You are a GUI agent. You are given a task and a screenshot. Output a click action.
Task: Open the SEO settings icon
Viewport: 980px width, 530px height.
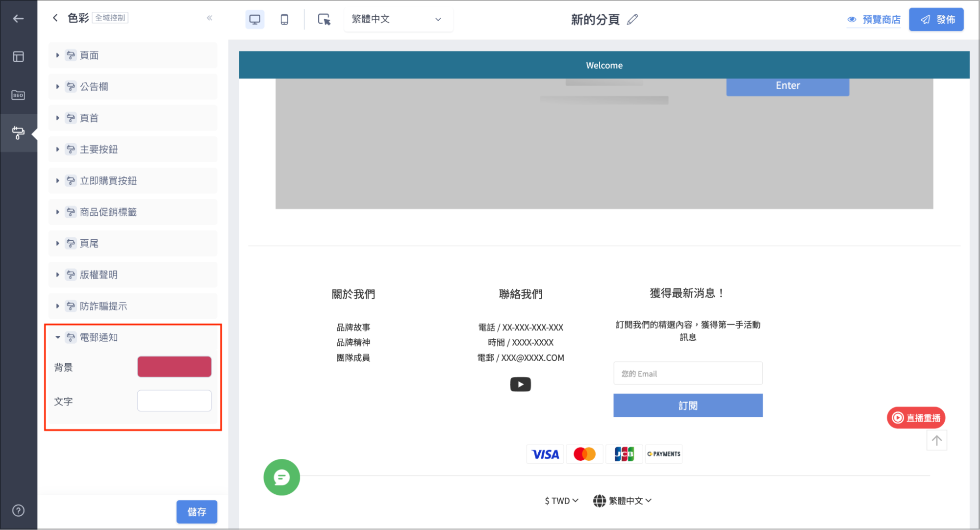coord(18,95)
